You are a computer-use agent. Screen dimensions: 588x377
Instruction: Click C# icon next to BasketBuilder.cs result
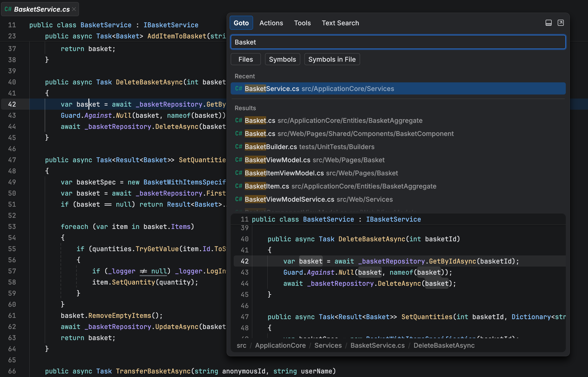[238, 147]
